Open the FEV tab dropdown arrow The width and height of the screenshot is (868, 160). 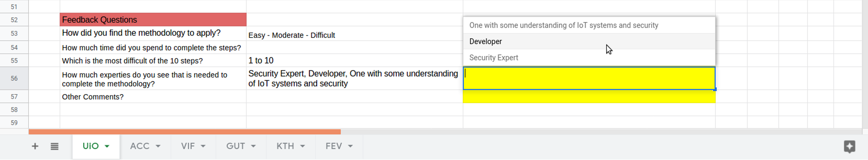coord(350,146)
